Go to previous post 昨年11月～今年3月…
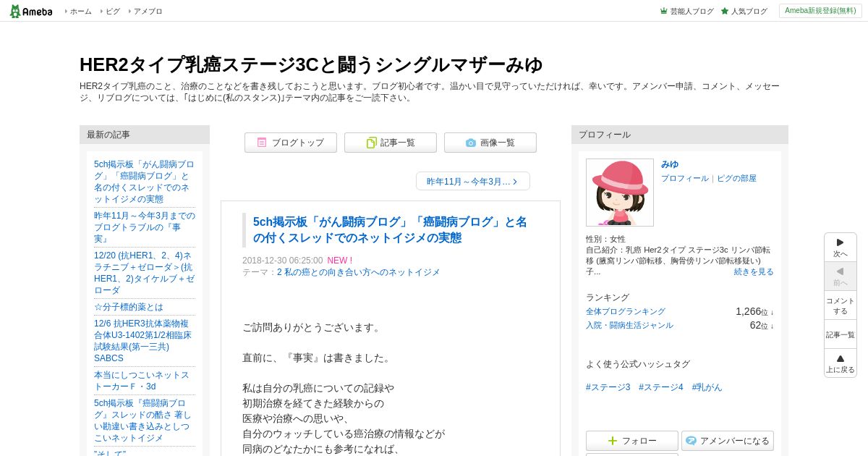The width and height of the screenshot is (868, 456). click(473, 181)
